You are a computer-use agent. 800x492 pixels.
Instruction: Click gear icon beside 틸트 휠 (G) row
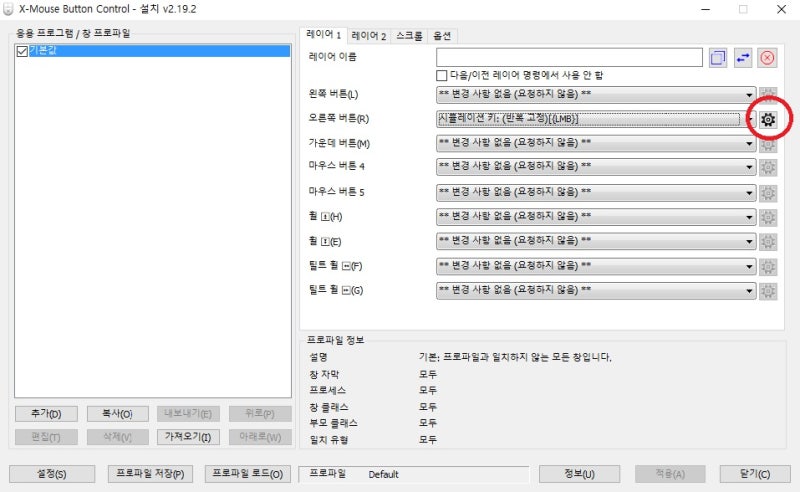point(768,291)
